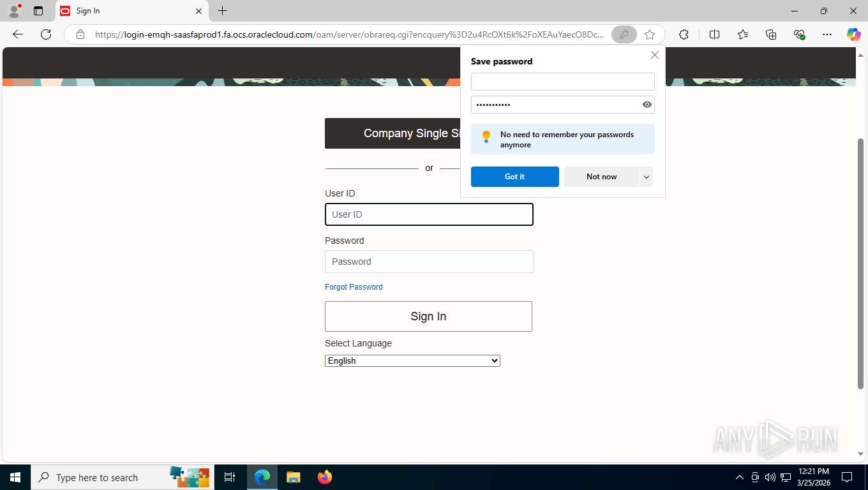The height and width of the screenshot is (490, 868).
Task: Open the Copilot sidebar
Action: tap(854, 34)
